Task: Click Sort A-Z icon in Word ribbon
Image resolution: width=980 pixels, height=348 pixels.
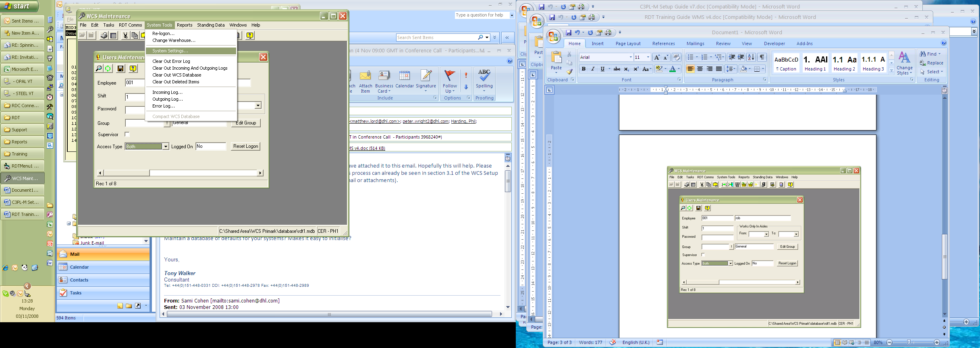Action: pos(751,57)
